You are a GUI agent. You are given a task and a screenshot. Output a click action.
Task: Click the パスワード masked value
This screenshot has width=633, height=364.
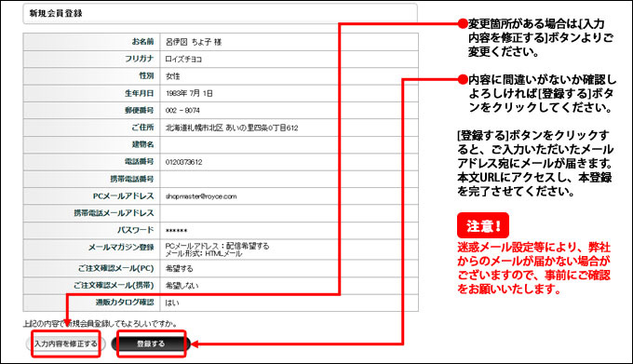pyautogui.click(x=177, y=231)
